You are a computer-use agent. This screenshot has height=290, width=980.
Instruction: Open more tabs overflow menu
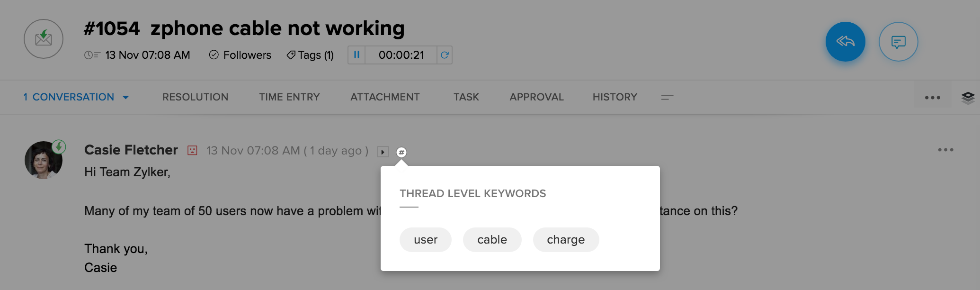point(667,97)
